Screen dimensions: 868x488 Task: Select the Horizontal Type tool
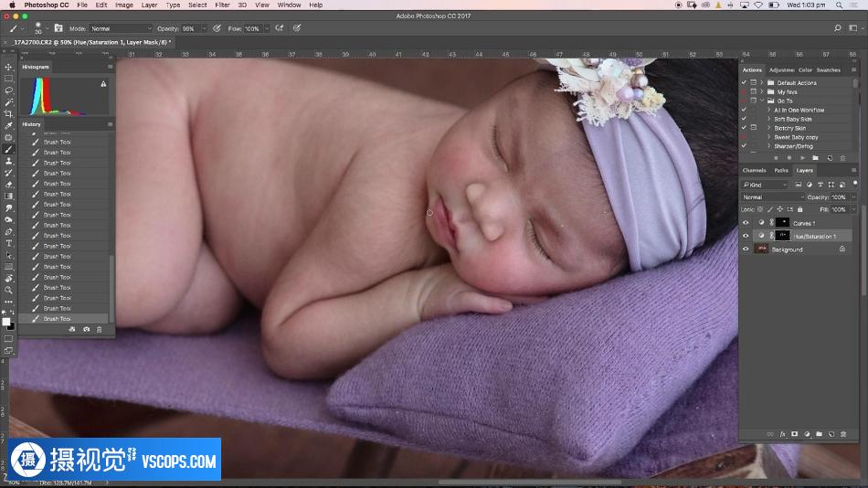click(8, 243)
